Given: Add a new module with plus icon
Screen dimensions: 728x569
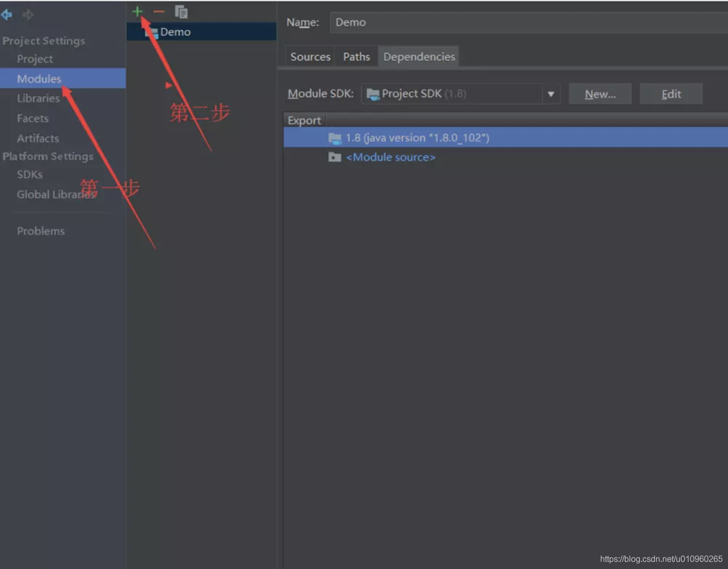Looking at the screenshot, I should [x=137, y=11].
